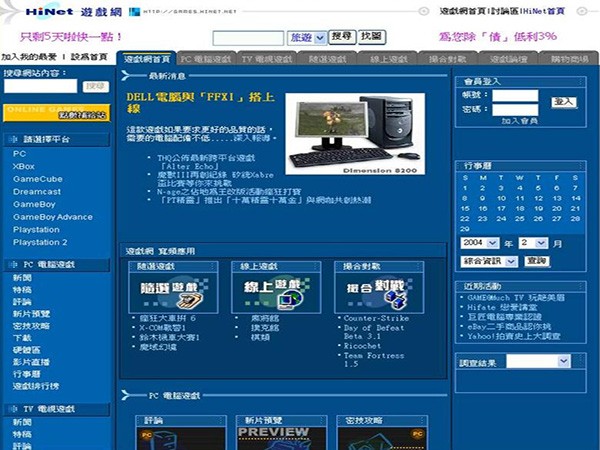600x450 pixels.
Task: Switch to the 撮合對戰 tab
Action: point(448,59)
